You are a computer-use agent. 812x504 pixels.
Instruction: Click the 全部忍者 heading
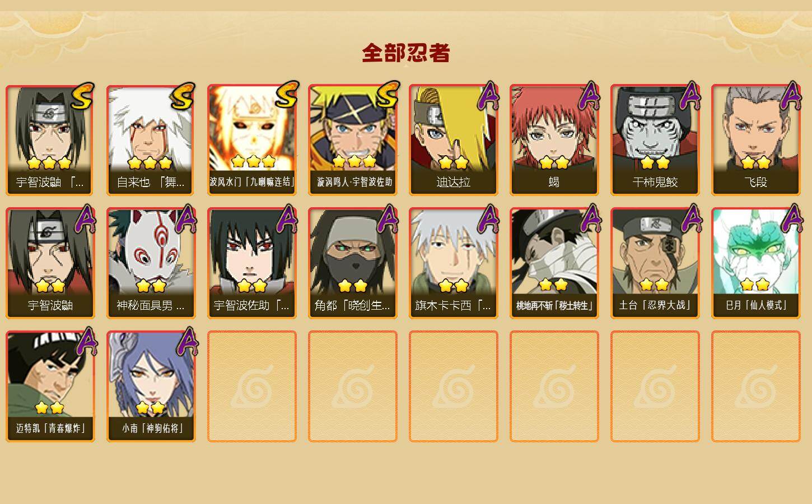click(406, 53)
